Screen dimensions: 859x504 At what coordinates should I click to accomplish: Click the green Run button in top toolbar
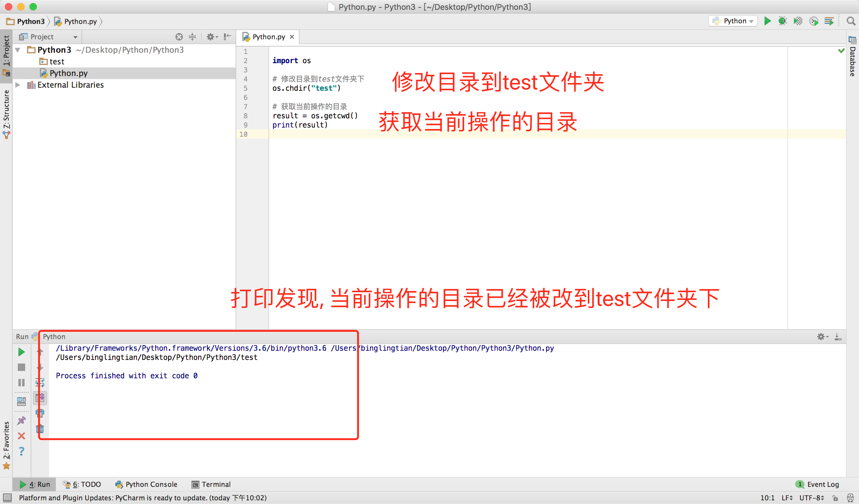click(x=767, y=21)
